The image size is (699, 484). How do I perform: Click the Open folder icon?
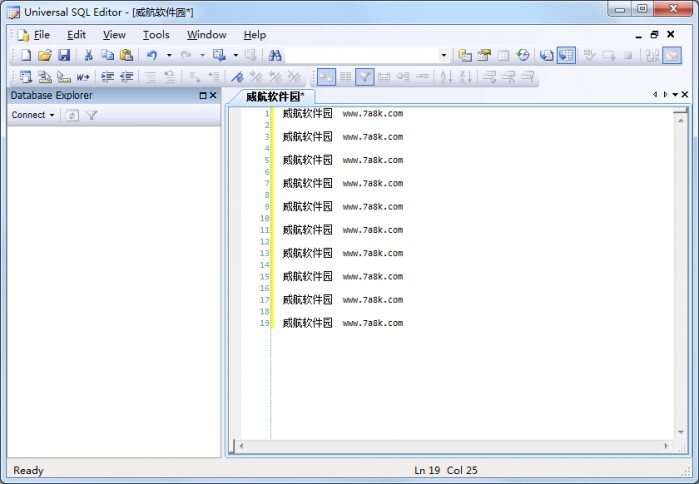pos(45,55)
